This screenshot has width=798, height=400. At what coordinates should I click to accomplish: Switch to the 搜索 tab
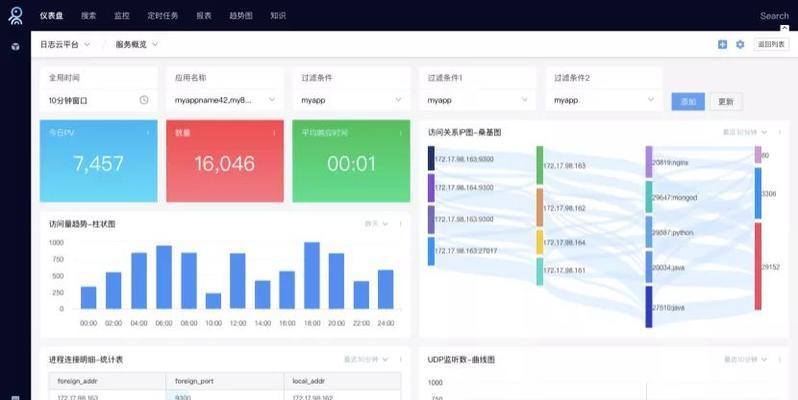click(89, 16)
